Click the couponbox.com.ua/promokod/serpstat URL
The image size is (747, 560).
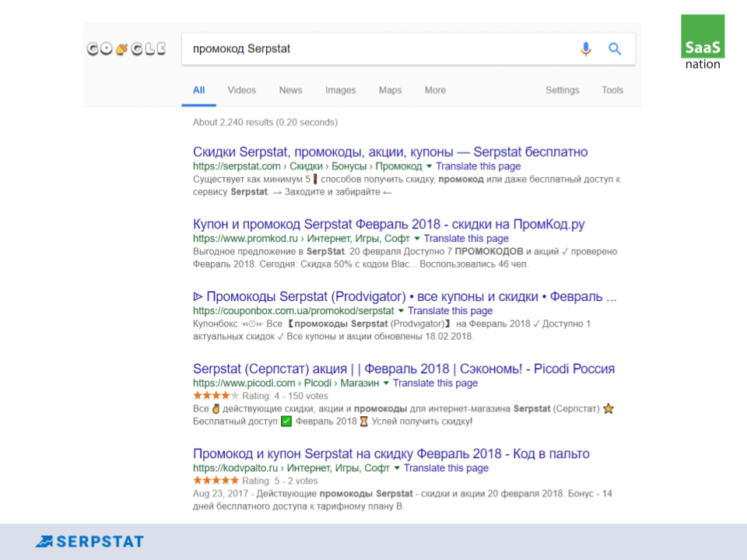tap(293, 311)
